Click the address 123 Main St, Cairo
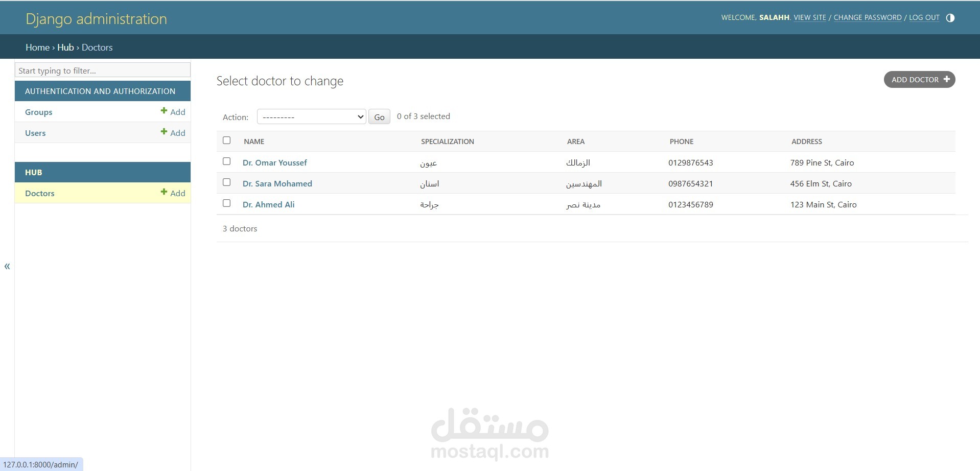Screen dimensions: 980x471 pyautogui.click(x=824, y=204)
